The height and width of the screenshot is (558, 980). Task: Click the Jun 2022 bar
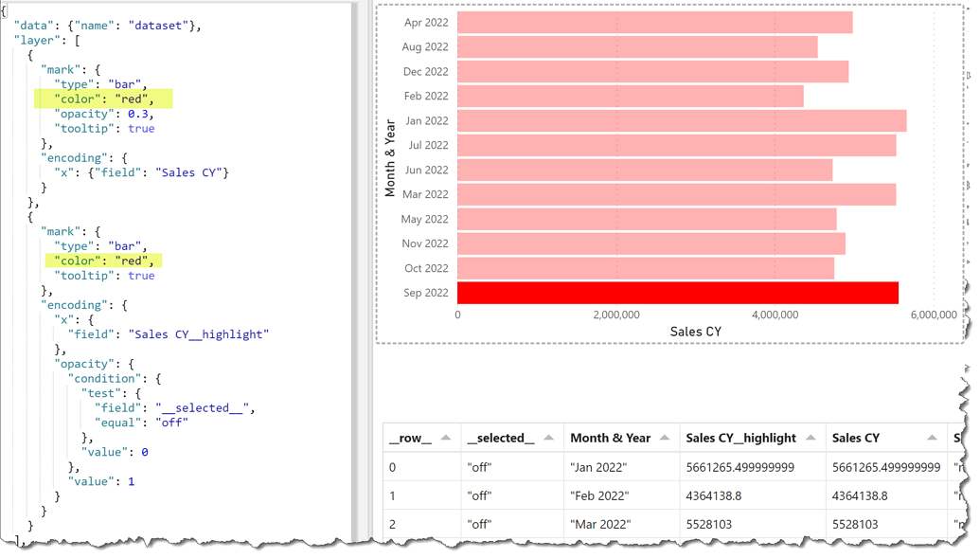[645, 171]
